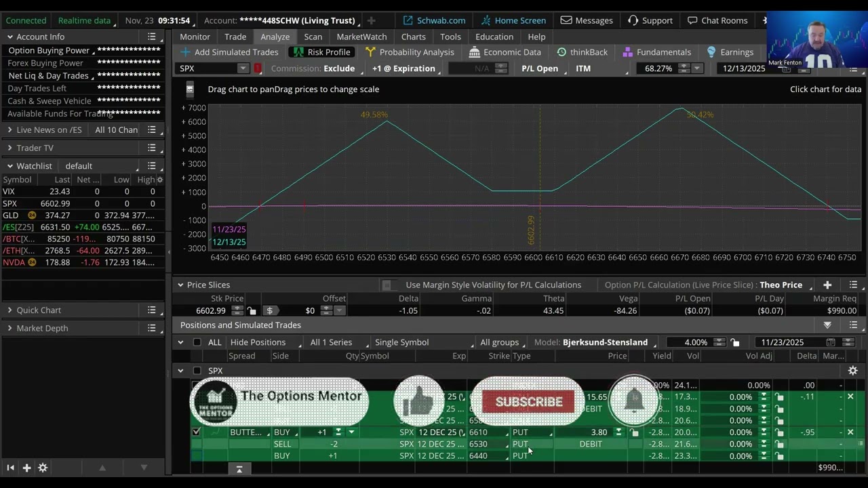Image resolution: width=868 pixels, height=488 pixels.
Task: Open Schwab.com external link
Action: [434, 20]
